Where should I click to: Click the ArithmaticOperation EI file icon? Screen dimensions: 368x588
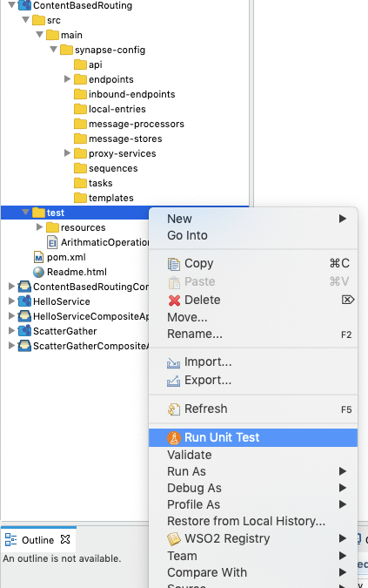(52, 242)
